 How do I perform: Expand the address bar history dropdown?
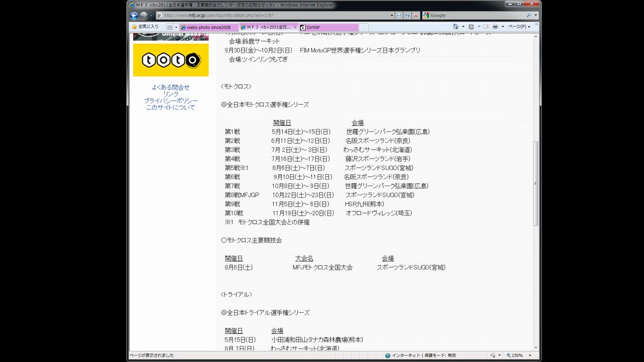pyautogui.click(x=392, y=16)
